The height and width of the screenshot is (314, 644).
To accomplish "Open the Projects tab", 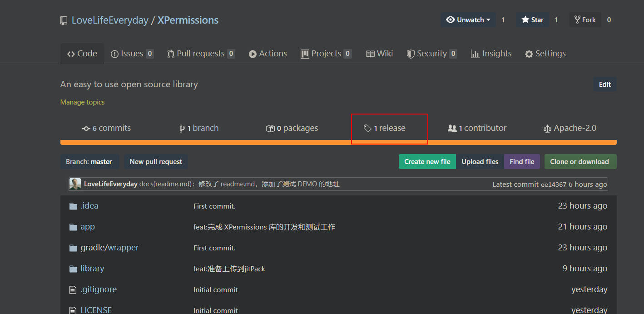I will (326, 54).
